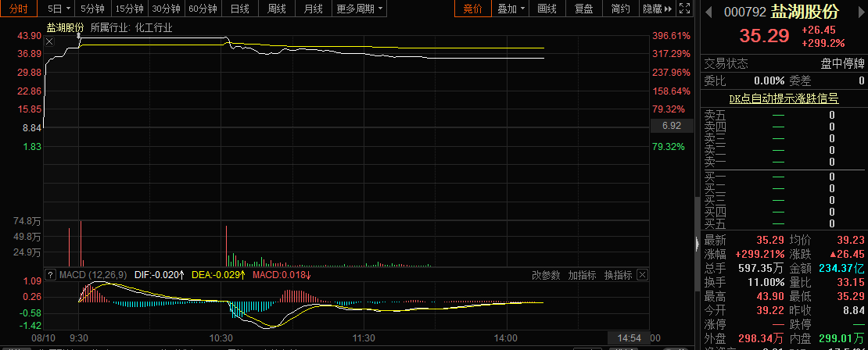Click the 均价 39.23 value
Viewport: 868px width, 350px height.
coord(850,240)
